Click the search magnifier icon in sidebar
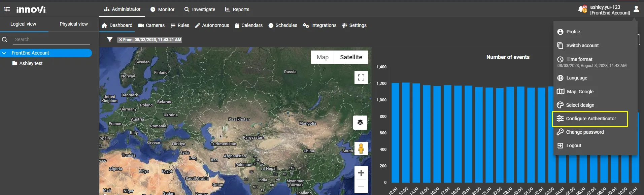Image resolution: width=644 pixels, height=195 pixels. [5, 39]
